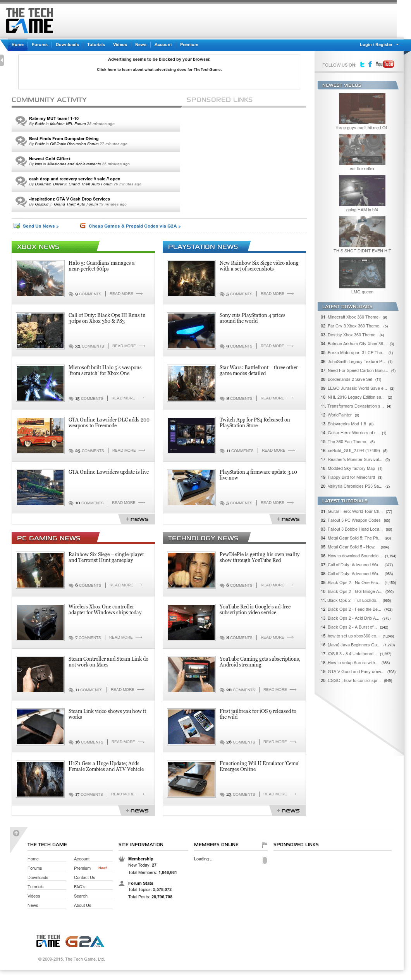Click the Facebook icon in Follow Us
Viewport: 411px width, 980px height.
pyautogui.click(x=370, y=64)
